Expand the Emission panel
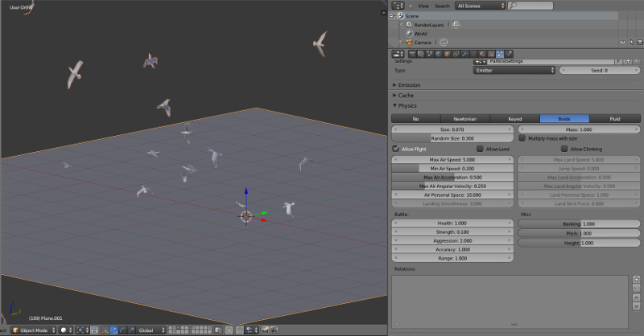The height and width of the screenshot is (336, 644). (410, 84)
